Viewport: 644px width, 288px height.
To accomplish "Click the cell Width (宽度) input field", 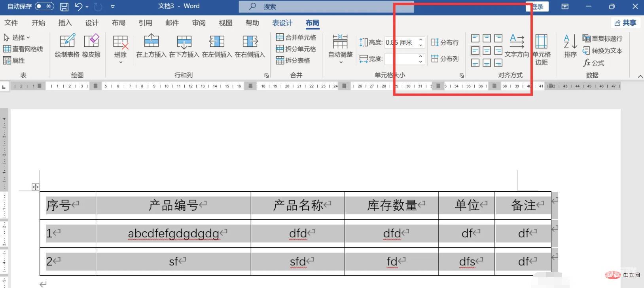I will 401,59.
